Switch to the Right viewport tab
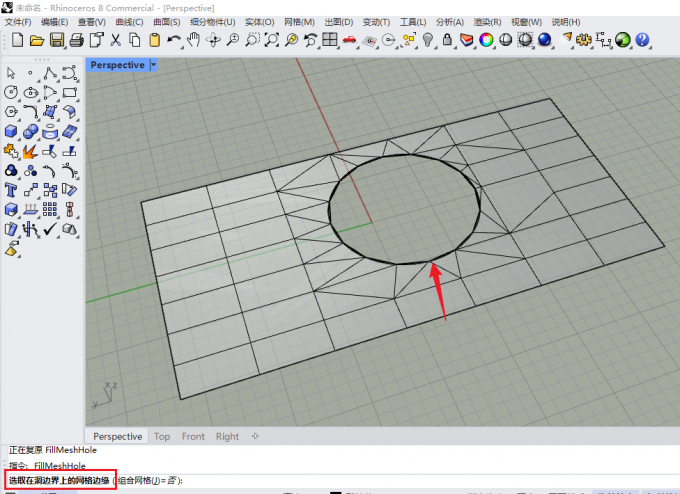Image resolution: width=680 pixels, height=494 pixels. (227, 436)
